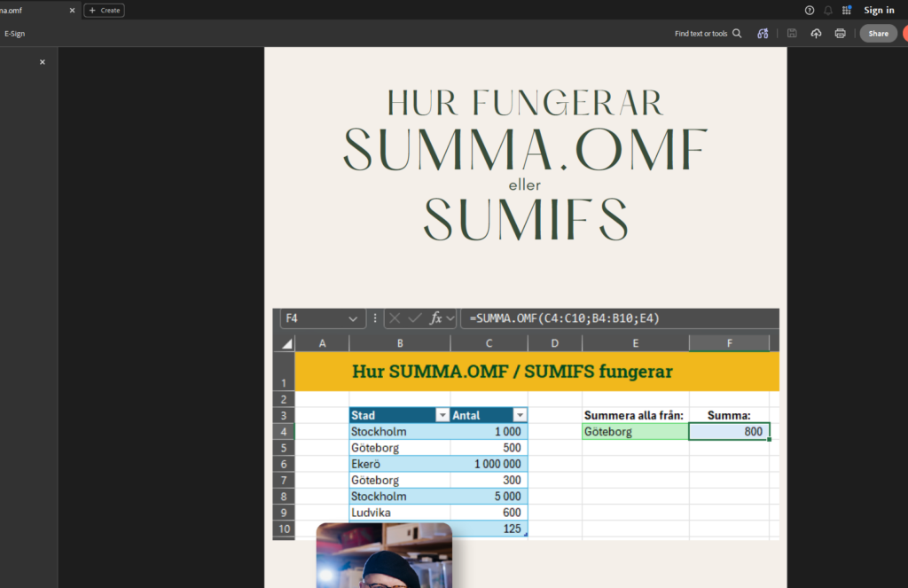
Task: Click the Print icon
Action: pos(841,34)
